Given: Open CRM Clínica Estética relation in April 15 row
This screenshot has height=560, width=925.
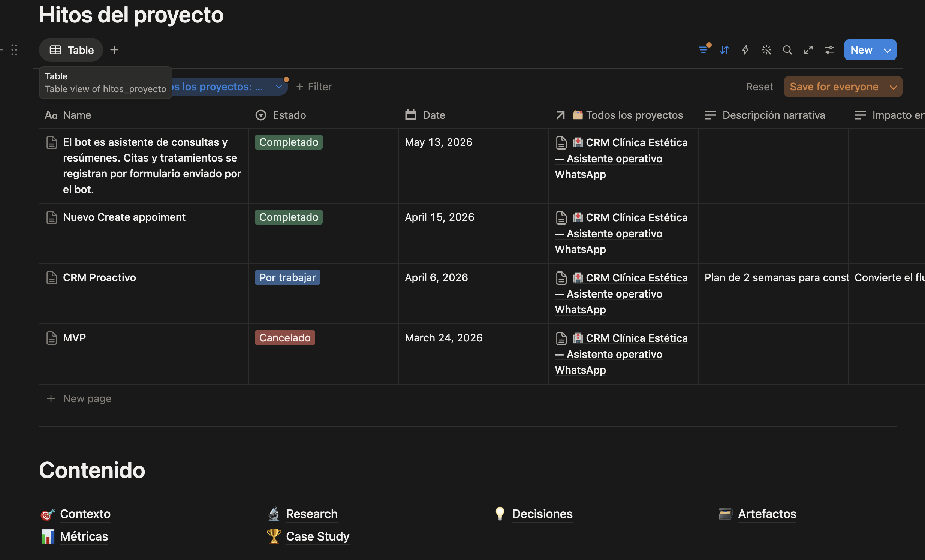Looking at the screenshot, I should click(x=621, y=234).
